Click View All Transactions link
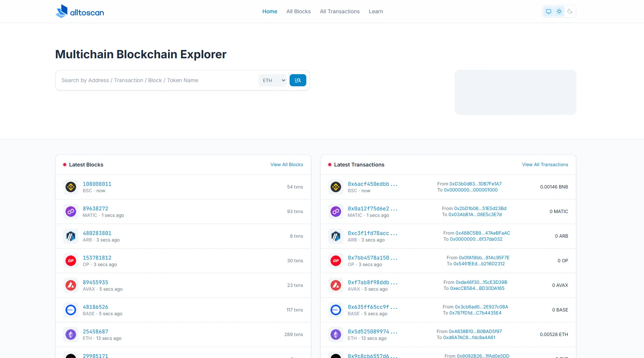Screen dimensions: 644x358 [x=545, y=165]
